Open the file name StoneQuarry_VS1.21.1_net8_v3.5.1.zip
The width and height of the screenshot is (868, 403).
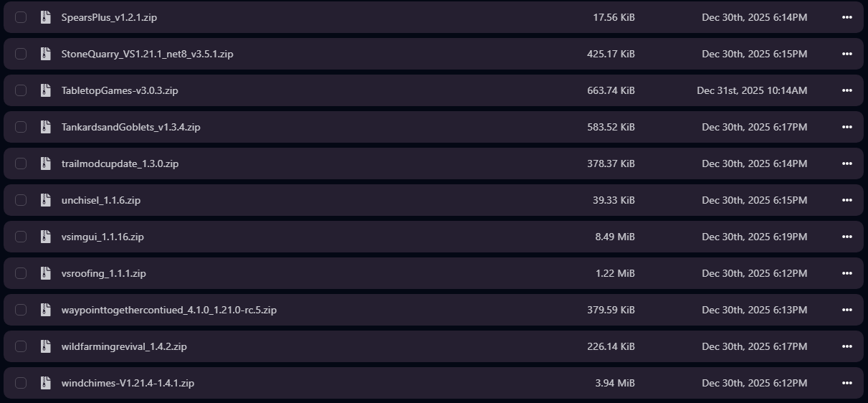pos(147,54)
